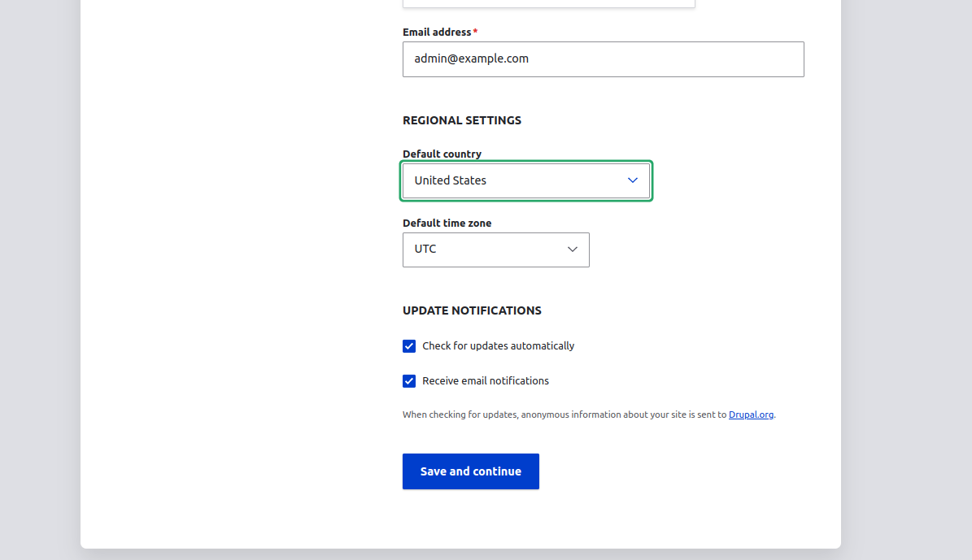This screenshot has width=972, height=560.
Task: Click the "Email address" field label
Action: click(x=437, y=32)
